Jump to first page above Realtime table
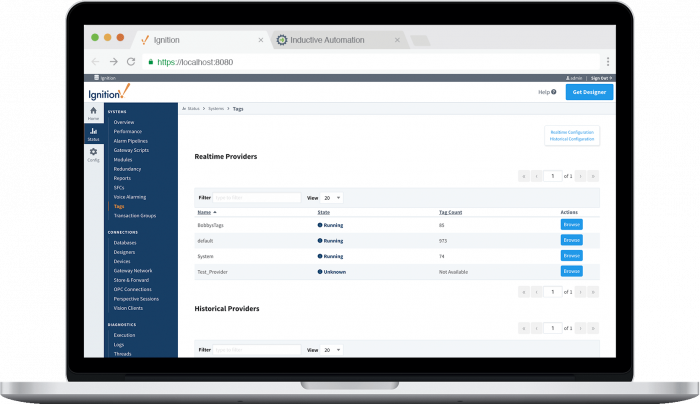700x404 pixels. click(x=524, y=176)
